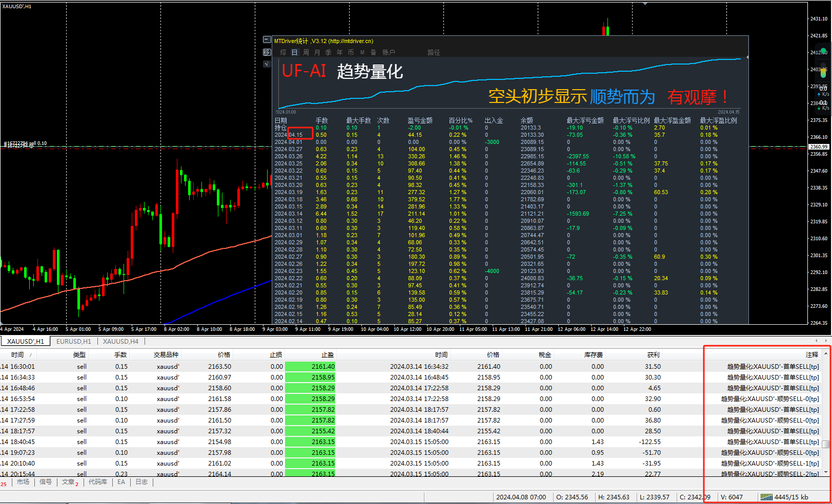This screenshot has height=504, width=832.
Task: Click the XAUUSD',H1 chart title label
Action: pyautogui.click(x=17, y=6)
